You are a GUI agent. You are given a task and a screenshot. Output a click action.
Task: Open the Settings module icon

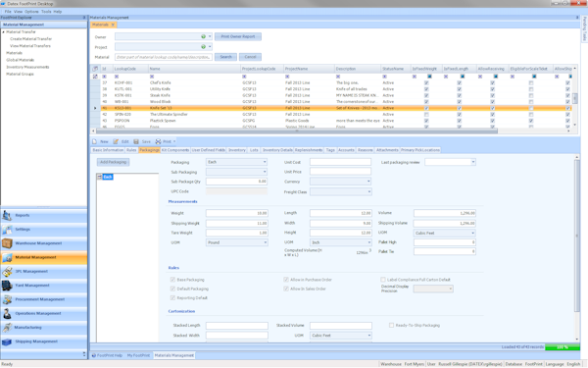click(x=7, y=230)
